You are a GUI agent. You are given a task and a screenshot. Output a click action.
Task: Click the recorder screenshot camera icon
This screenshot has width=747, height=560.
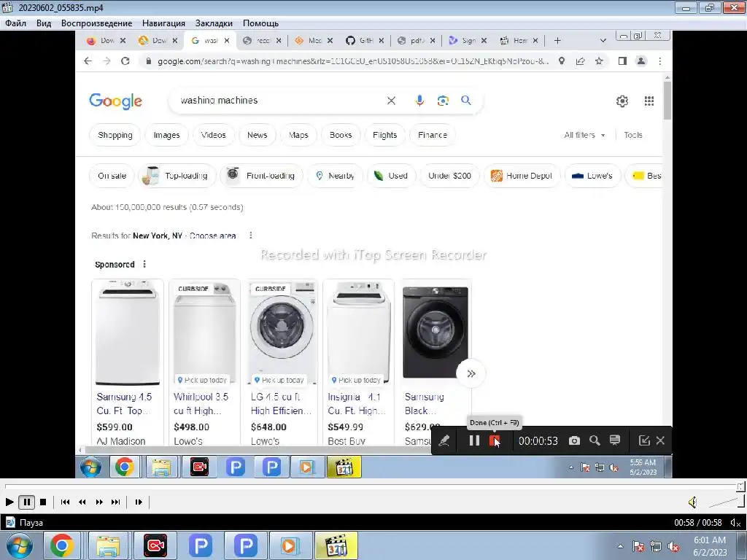coord(574,440)
